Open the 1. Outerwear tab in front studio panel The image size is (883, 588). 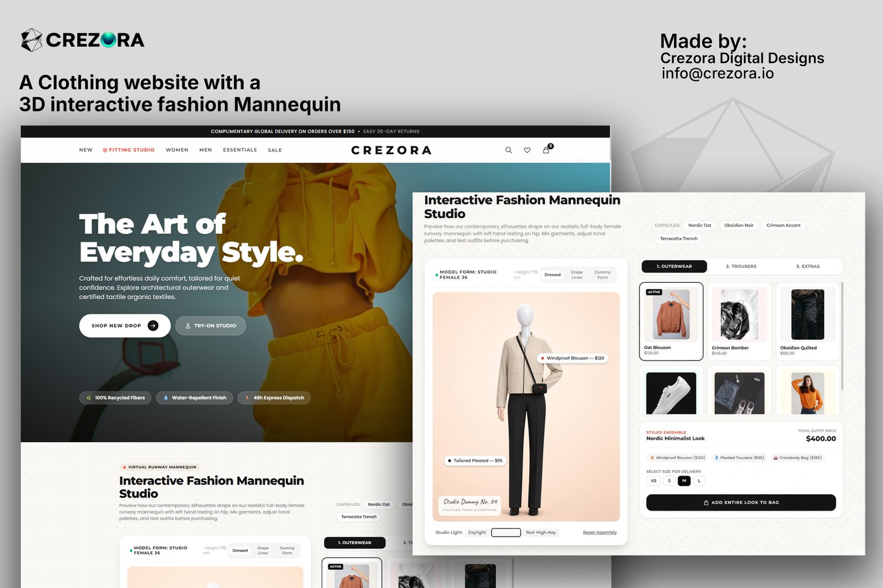(674, 266)
